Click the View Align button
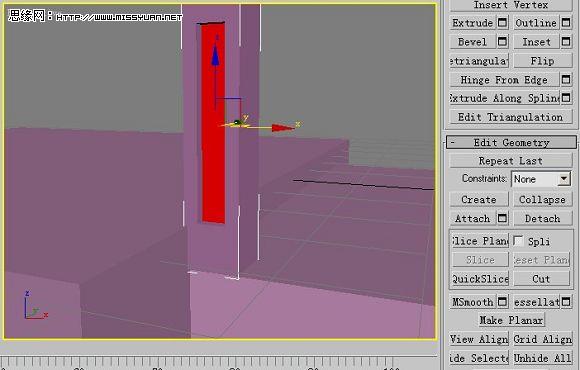The image size is (580, 370). click(479, 339)
